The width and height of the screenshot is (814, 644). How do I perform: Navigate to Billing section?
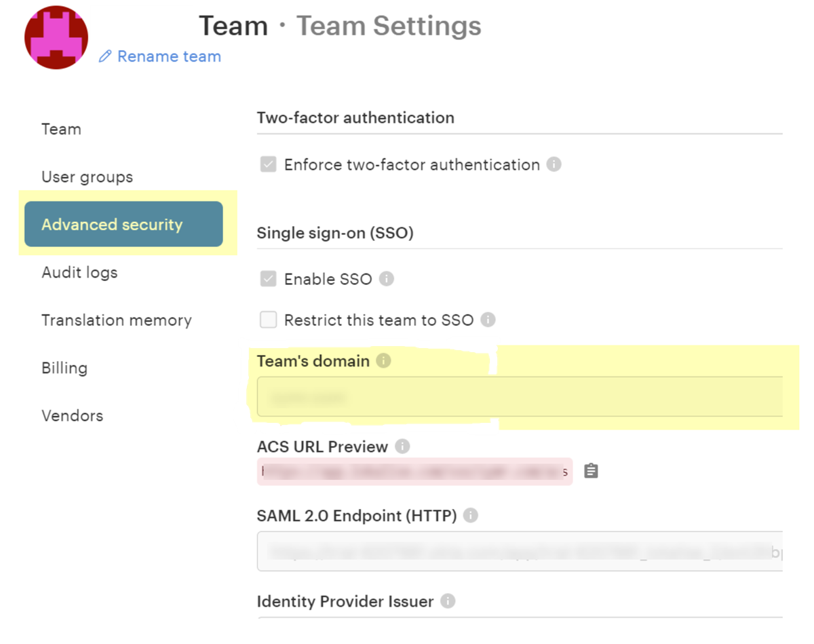coord(64,368)
